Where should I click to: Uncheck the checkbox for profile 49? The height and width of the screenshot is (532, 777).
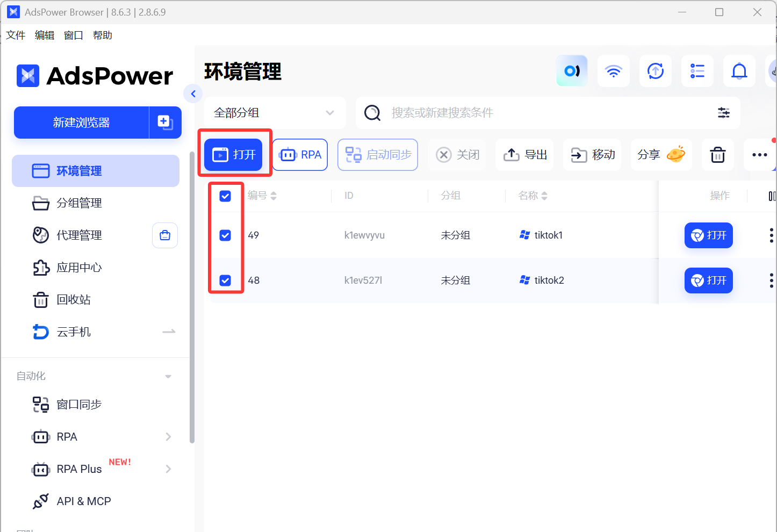click(x=225, y=235)
